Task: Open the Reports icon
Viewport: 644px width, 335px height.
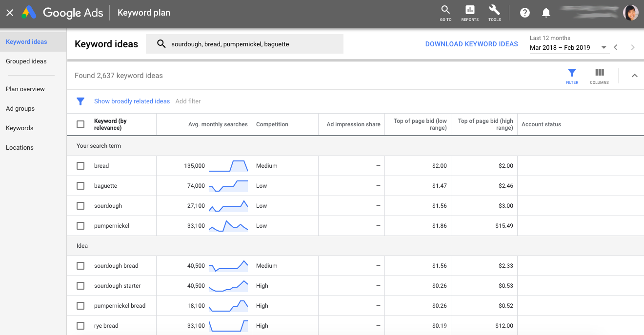Action: click(470, 13)
